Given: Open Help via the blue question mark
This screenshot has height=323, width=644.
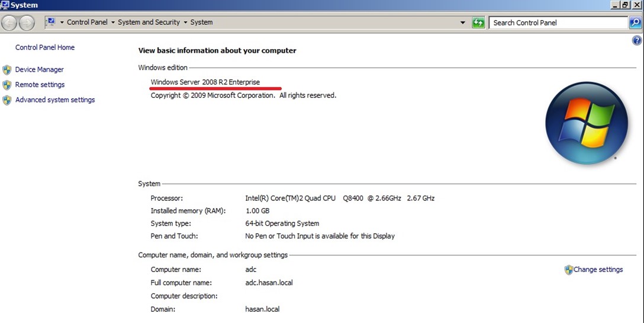Looking at the screenshot, I should click(637, 40).
